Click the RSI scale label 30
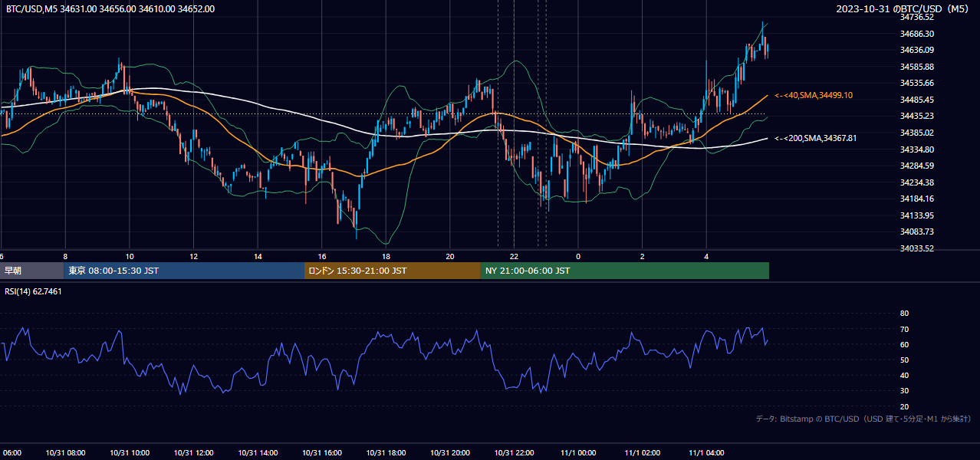 click(x=904, y=391)
